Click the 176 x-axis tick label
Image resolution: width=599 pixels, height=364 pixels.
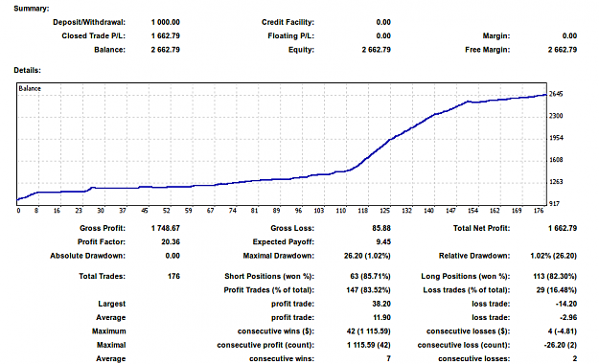(539, 211)
